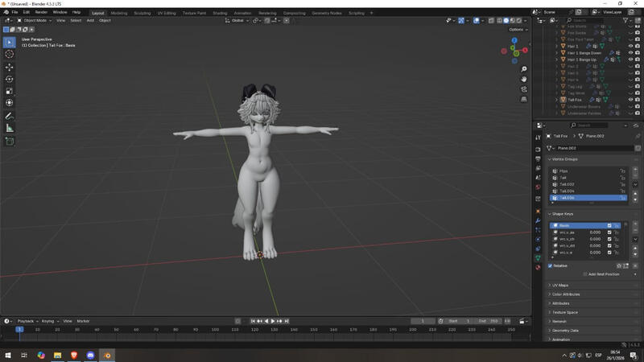Open the Physics properties tab
644x362 pixels.
tap(538, 239)
